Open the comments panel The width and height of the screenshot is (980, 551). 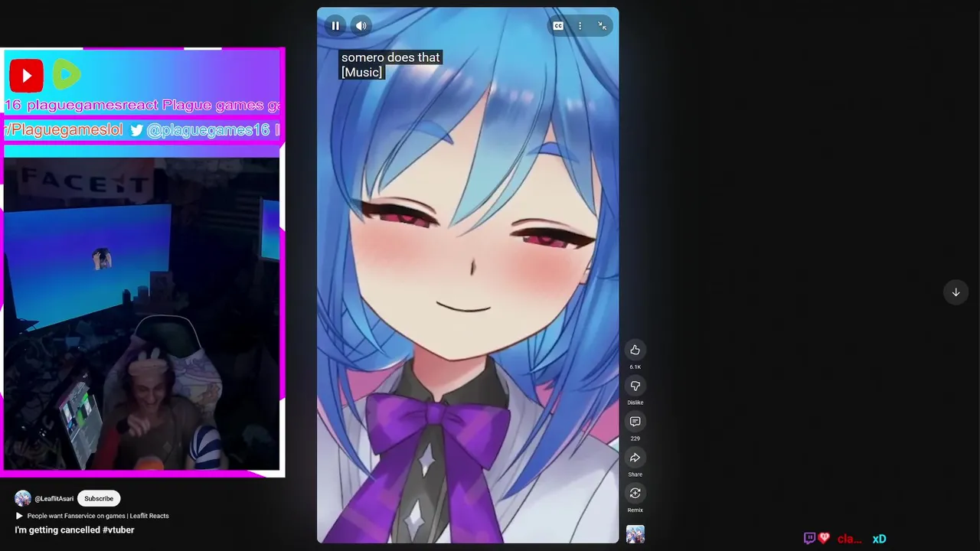point(635,422)
